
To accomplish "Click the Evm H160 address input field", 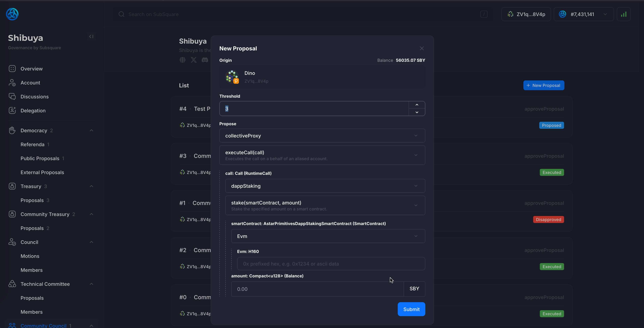I will click(328, 264).
